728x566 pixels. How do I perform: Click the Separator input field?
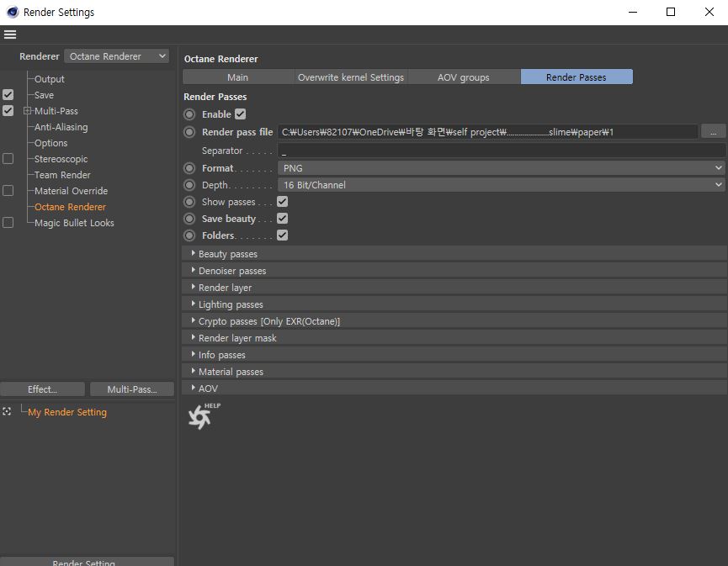pyautogui.click(x=502, y=151)
